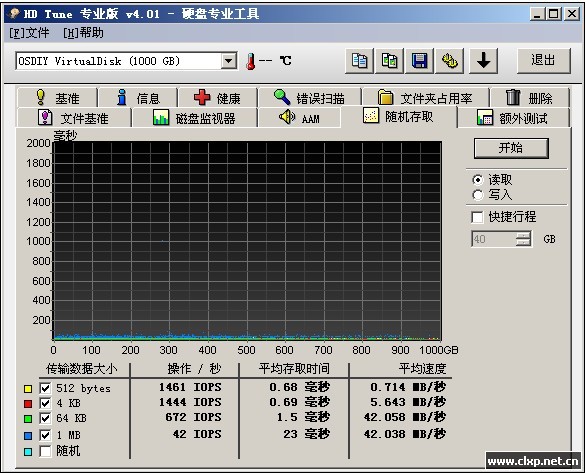The width and height of the screenshot is (585, 475).
Task: Enable the 快捷行程 checkbox
Action: click(x=477, y=217)
